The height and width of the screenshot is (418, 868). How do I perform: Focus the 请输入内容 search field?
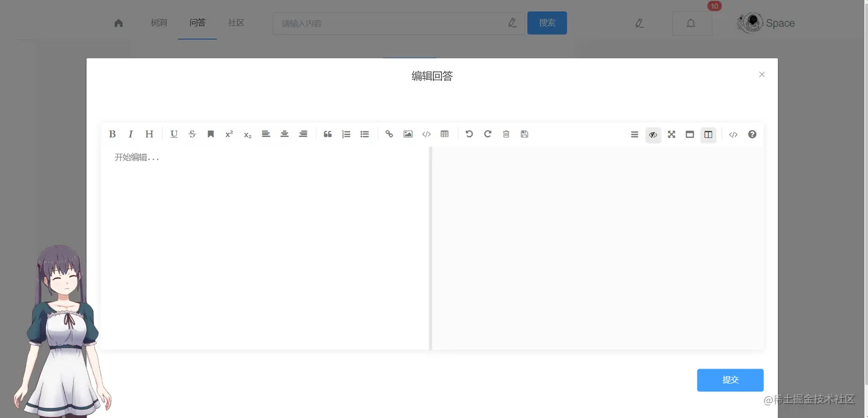point(399,24)
